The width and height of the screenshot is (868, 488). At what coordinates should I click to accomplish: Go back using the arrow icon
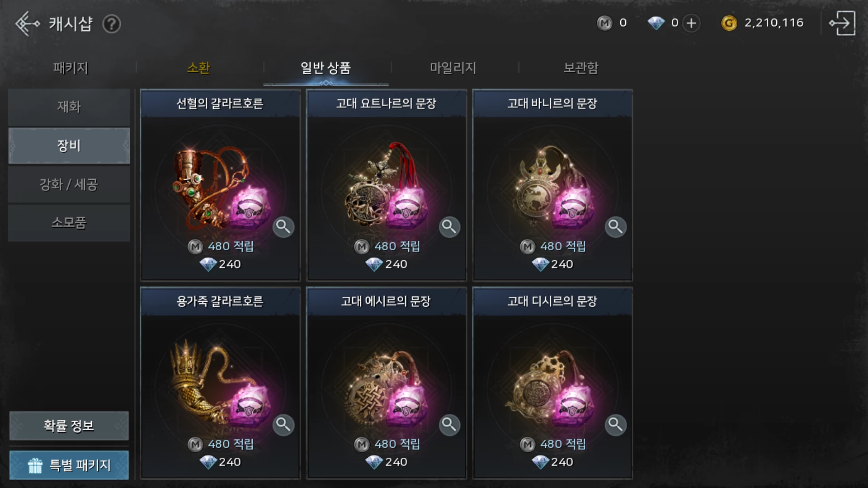tap(27, 23)
